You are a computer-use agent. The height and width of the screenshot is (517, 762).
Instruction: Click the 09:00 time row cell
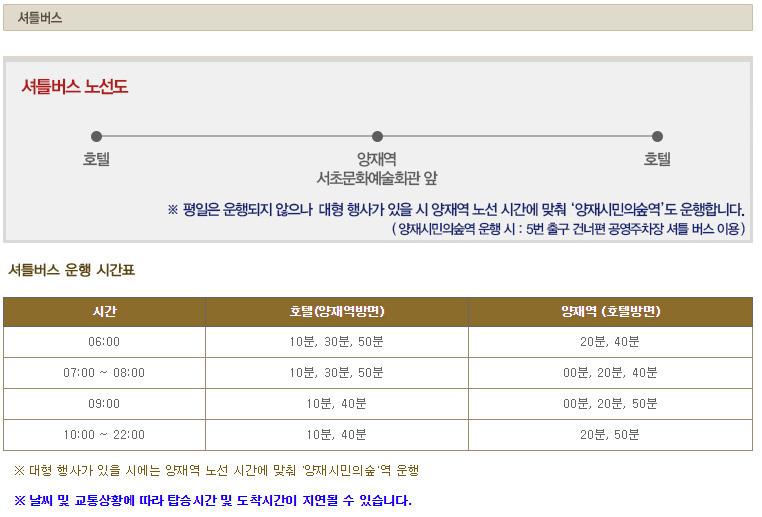click(104, 404)
